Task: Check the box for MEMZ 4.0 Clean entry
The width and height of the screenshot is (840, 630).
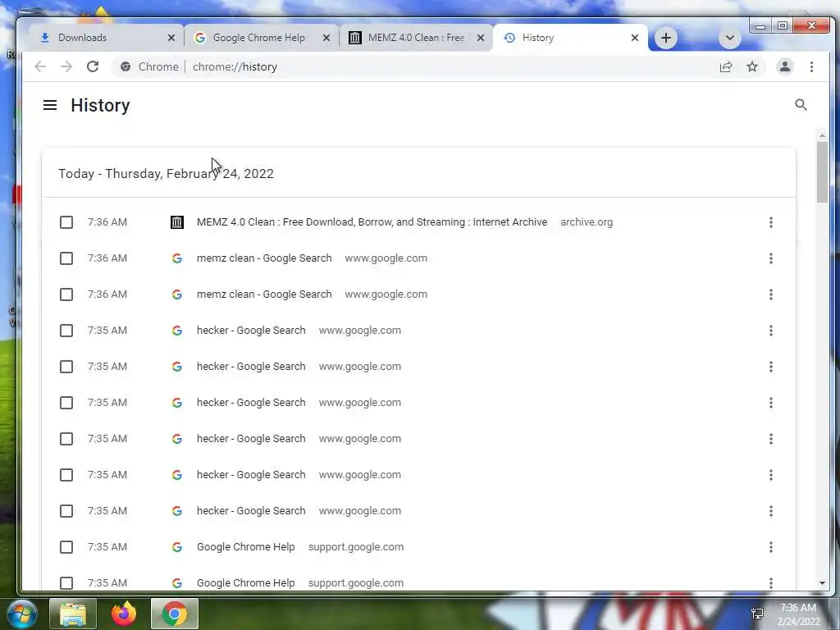Action: pos(66,222)
